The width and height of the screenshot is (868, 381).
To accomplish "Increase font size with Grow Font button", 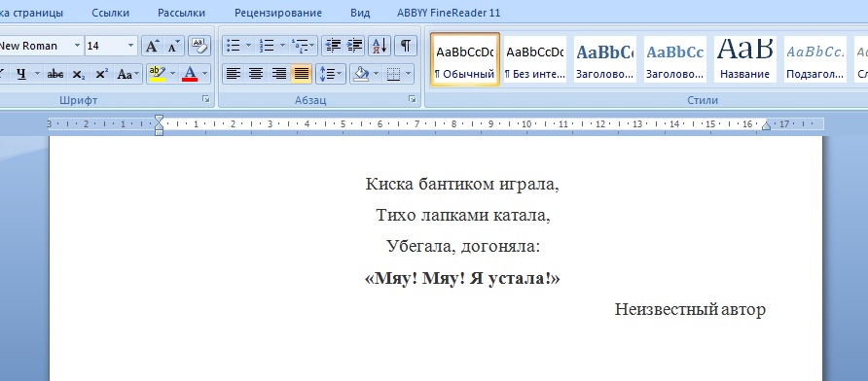I will (152, 47).
